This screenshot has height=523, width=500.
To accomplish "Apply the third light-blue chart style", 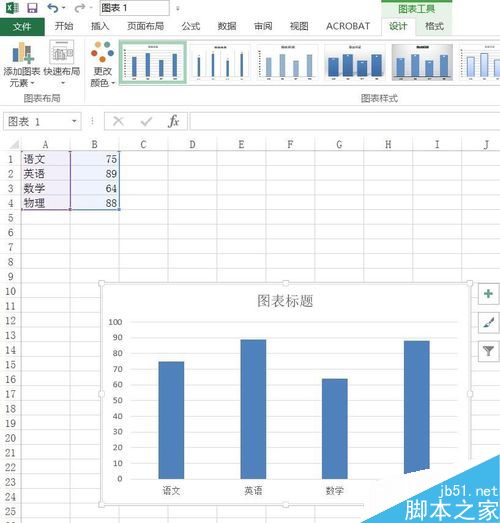I will (287, 63).
